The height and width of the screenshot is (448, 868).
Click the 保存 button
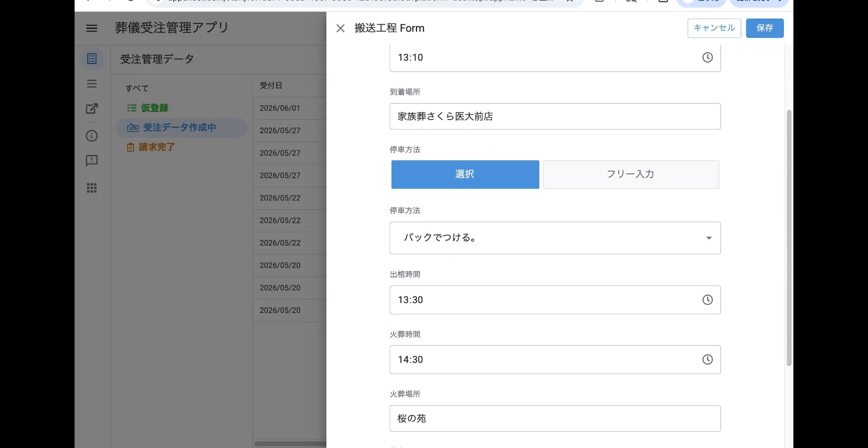tap(765, 28)
